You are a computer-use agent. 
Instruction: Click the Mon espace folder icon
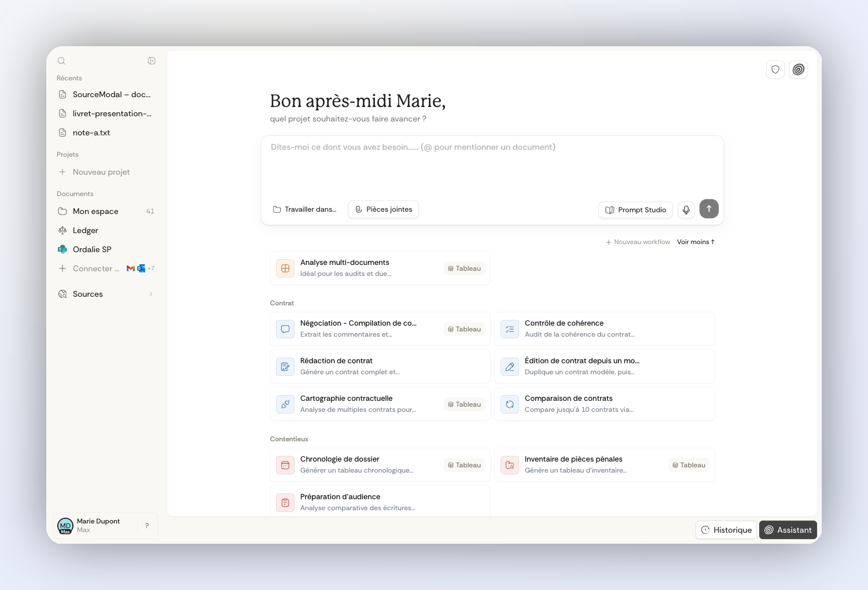pos(62,211)
